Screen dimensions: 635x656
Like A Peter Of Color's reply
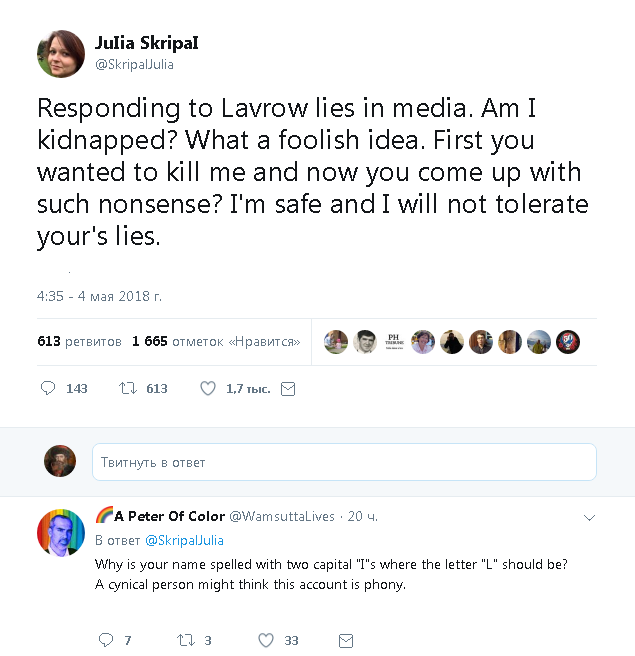[x=265, y=640]
